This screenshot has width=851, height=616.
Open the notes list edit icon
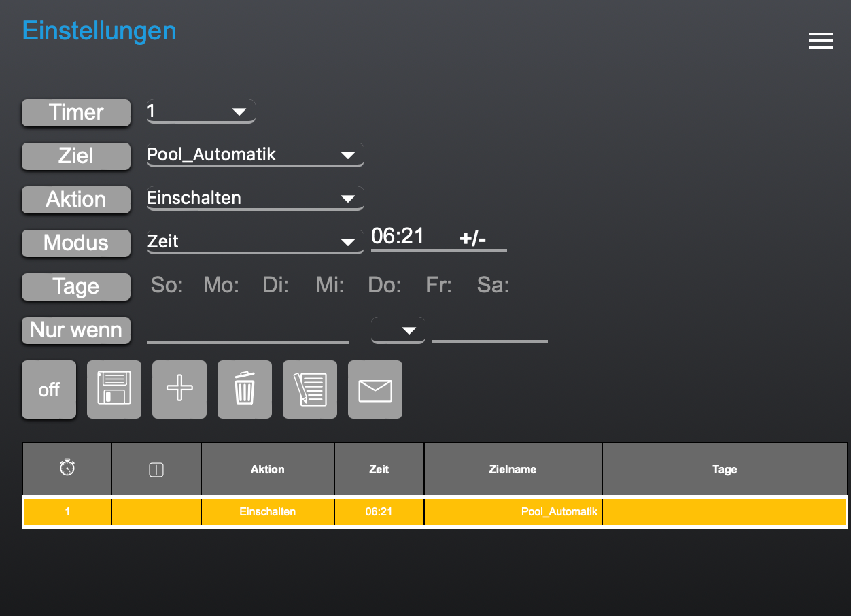(x=310, y=390)
